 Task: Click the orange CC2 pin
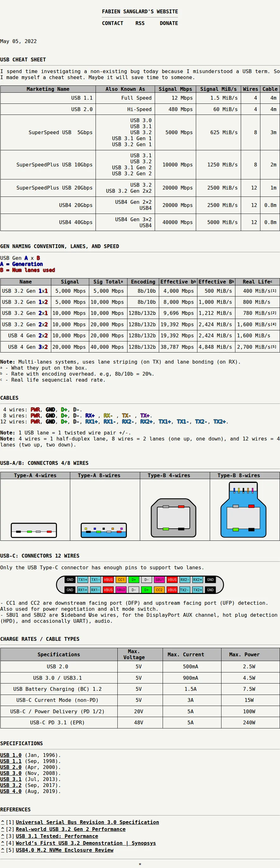159,590
